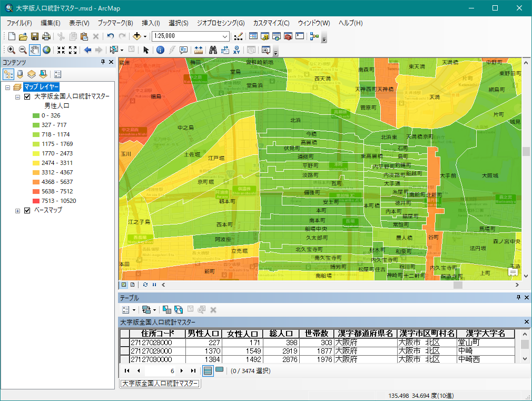
Task: Close the テーブル window
Action: [527, 297]
